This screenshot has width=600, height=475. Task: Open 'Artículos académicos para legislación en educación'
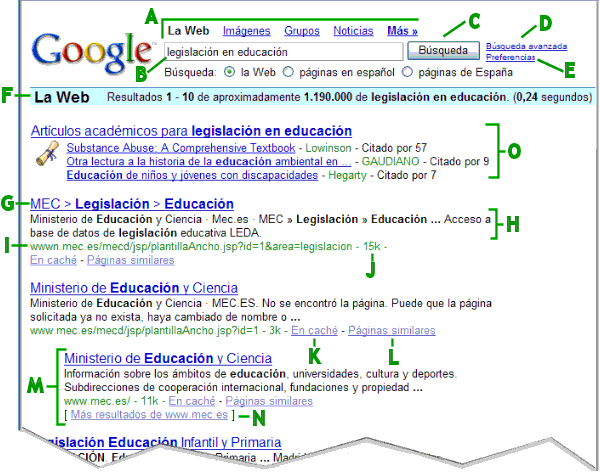point(191,131)
